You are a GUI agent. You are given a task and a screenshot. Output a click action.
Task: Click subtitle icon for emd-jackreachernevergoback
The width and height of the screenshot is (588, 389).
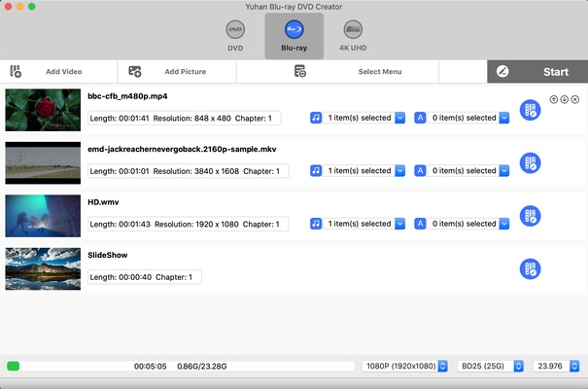[420, 171]
